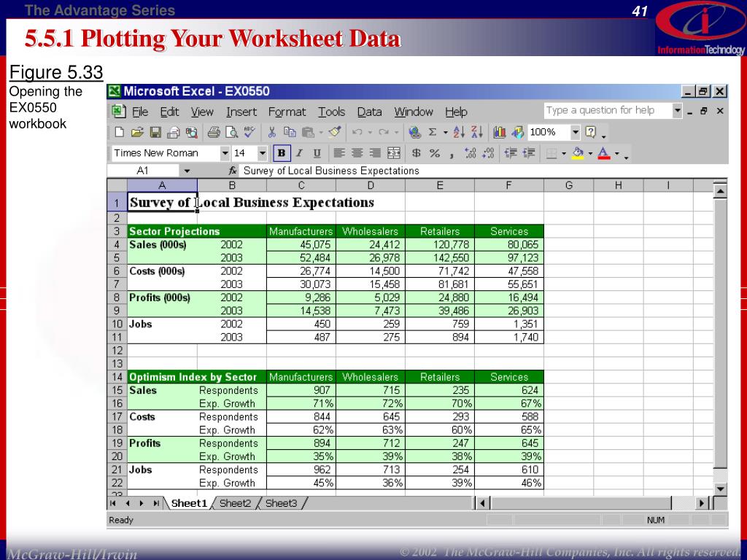Apply yellow fill color bucket
The width and height of the screenshot is (747, 560).
click(x=578, y=153)
